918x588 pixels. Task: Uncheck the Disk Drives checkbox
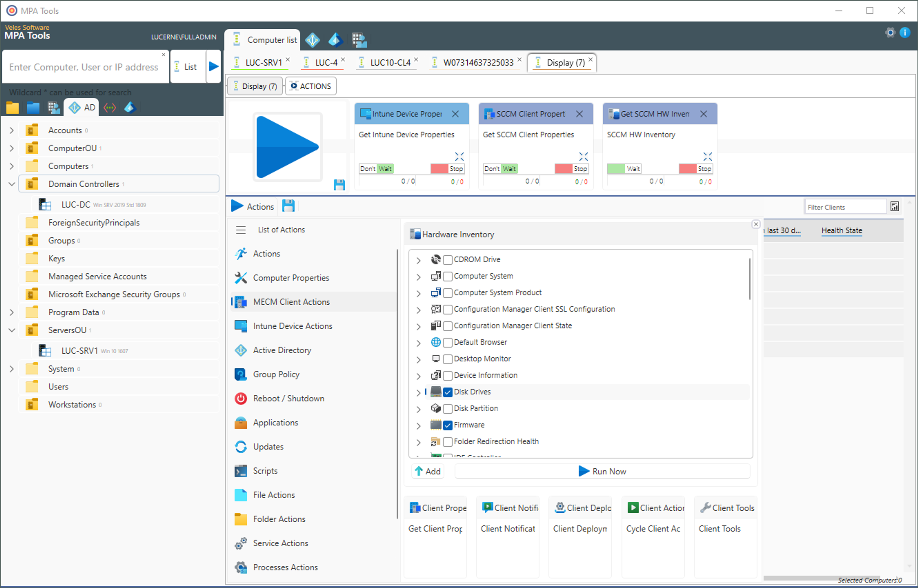point(448,392)
